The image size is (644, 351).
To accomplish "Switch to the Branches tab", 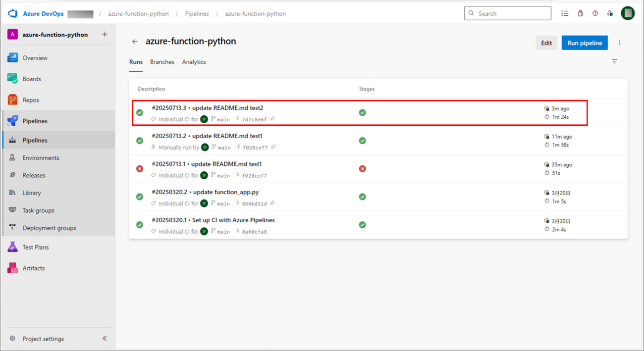I will tap(162, 62).
